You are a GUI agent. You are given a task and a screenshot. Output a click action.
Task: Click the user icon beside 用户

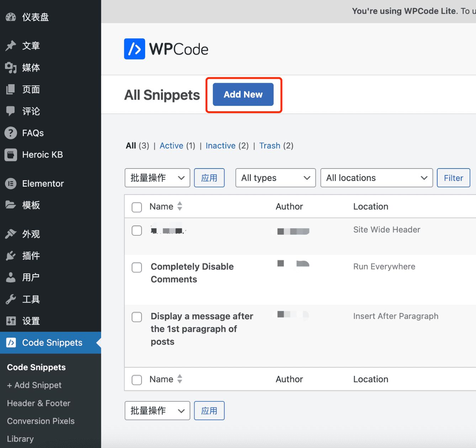[11, 277]
